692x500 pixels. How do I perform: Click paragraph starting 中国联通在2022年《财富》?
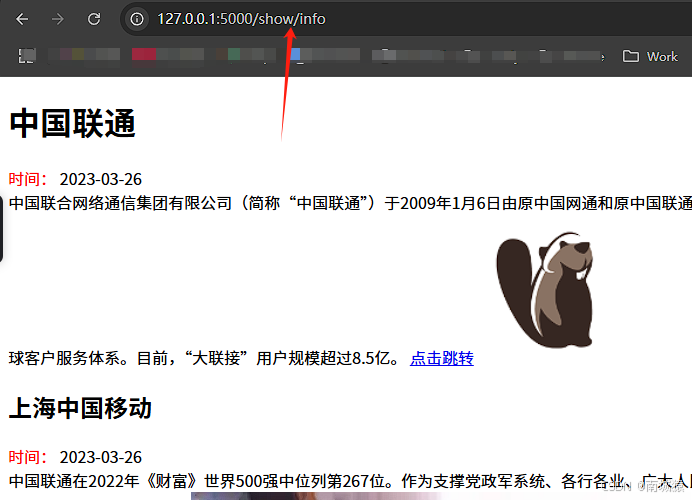350,481
